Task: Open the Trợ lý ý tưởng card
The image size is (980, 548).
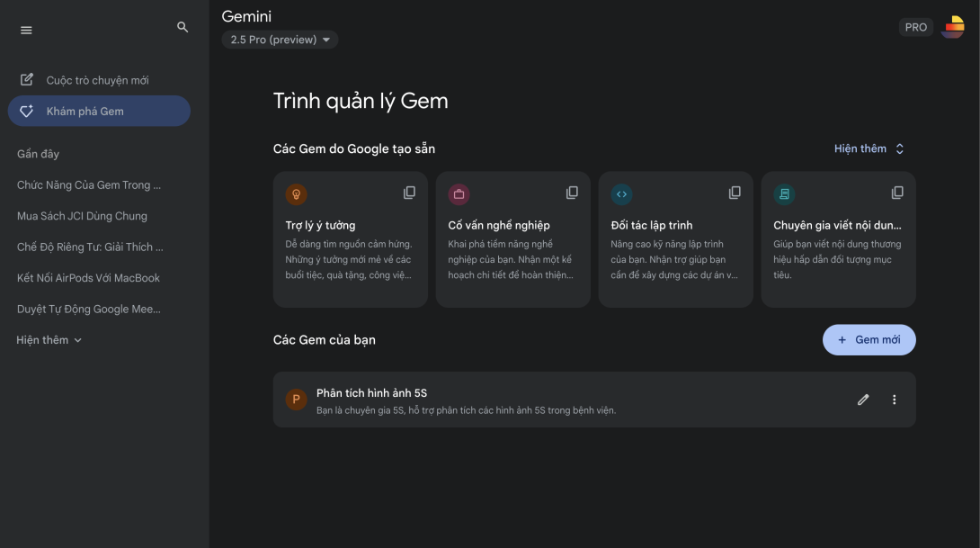Action: (351, 239)
